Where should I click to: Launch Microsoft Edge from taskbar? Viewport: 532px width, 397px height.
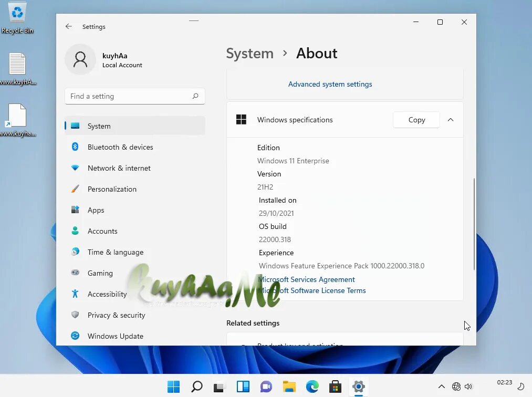click(x=312, y=386)
